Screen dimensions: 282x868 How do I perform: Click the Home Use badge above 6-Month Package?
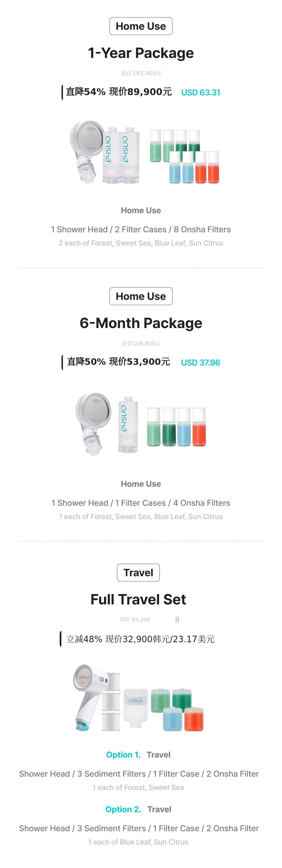tap(141, 296)
